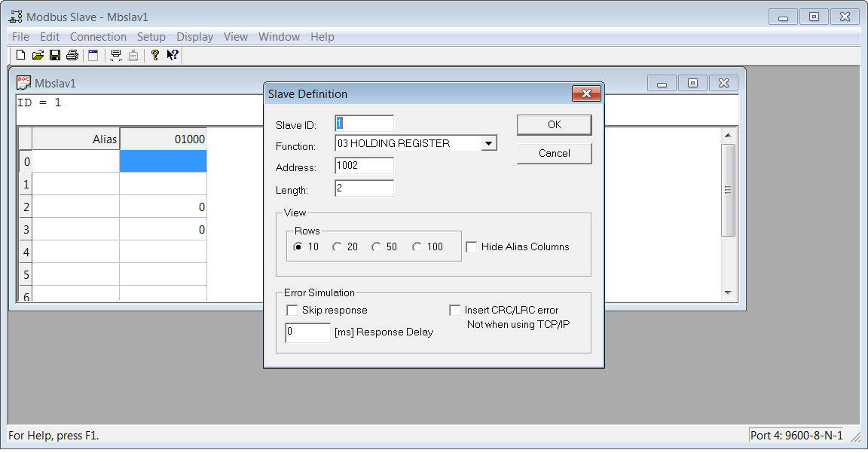Viewport: 868px width, 453px height.
Task: Click the "For Help, press F1." status text
Action: click(x=53, y=435)
